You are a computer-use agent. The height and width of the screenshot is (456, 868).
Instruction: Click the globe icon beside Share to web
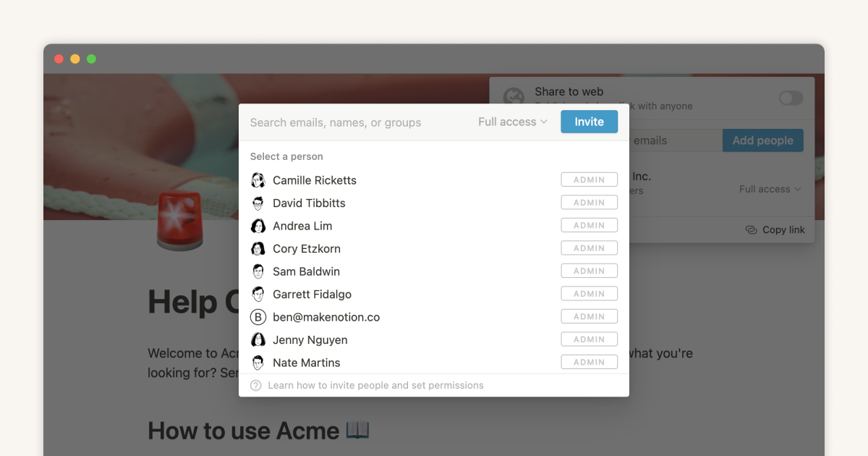tap(514, 98)
